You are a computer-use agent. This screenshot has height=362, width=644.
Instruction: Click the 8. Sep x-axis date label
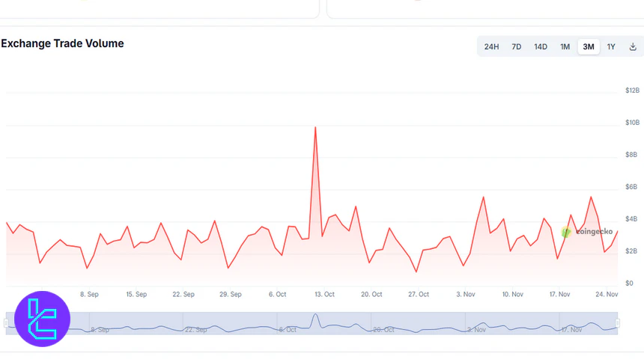(89, 294)
